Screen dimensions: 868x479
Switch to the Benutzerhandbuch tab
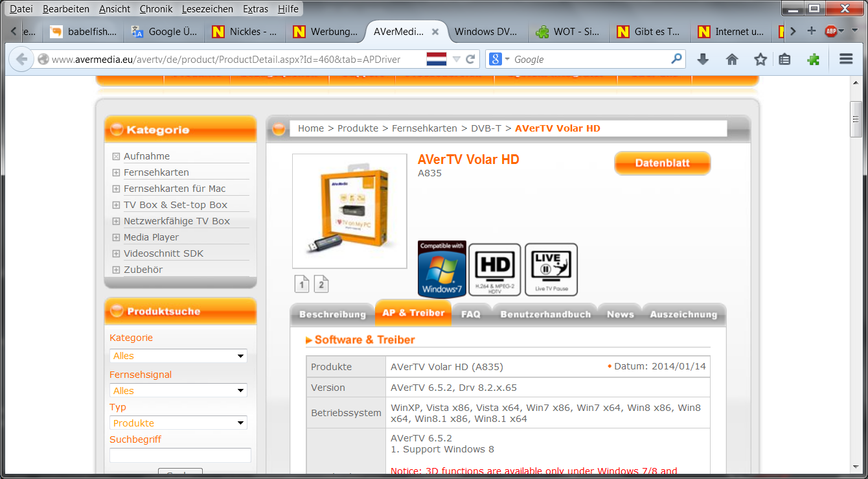coord(545,314)
